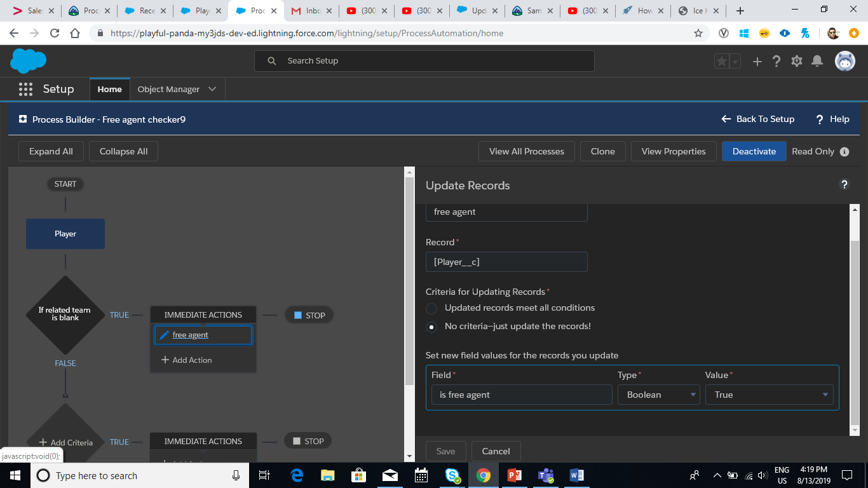
Task: Click the disabled Save button
Action: (x=445, y=451)
